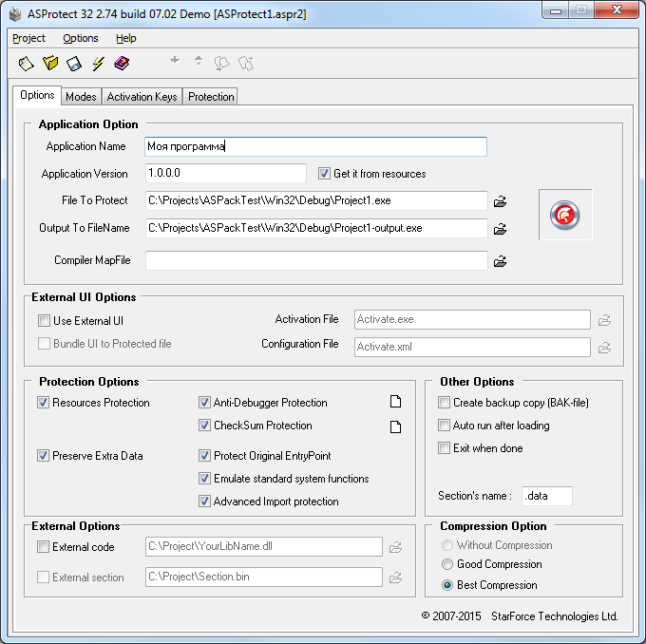Screen dimensions: 646x644
Task: Toggle Get it from resources checkbox
Action: click(x=324, y=174)
